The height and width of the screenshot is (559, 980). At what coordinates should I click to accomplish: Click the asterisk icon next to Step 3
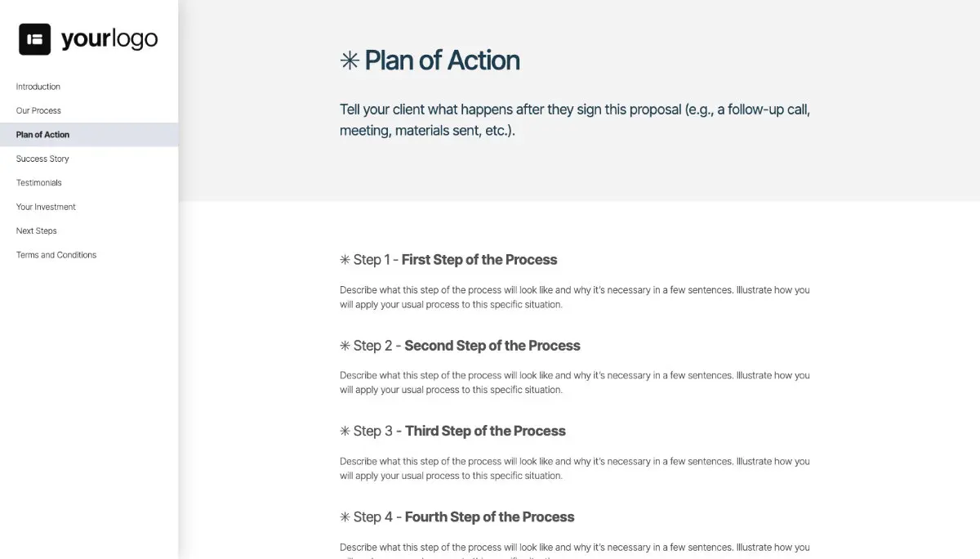click(x=345, y=431)
